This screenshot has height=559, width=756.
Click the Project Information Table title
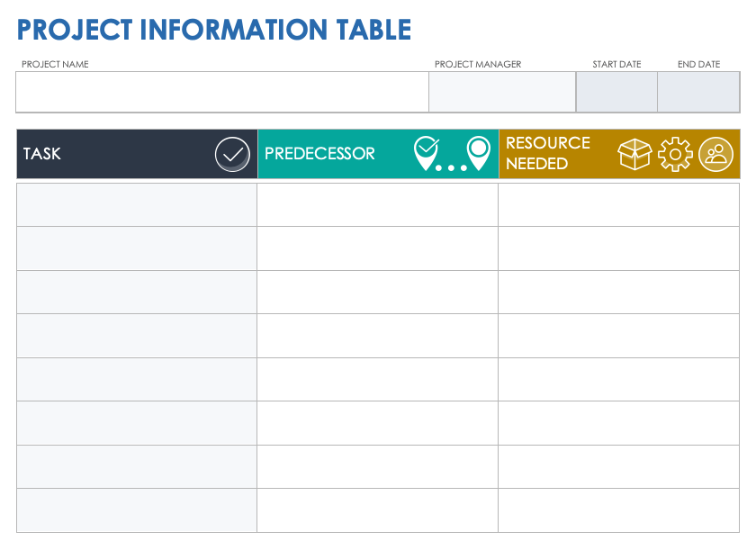pos(214,31)
